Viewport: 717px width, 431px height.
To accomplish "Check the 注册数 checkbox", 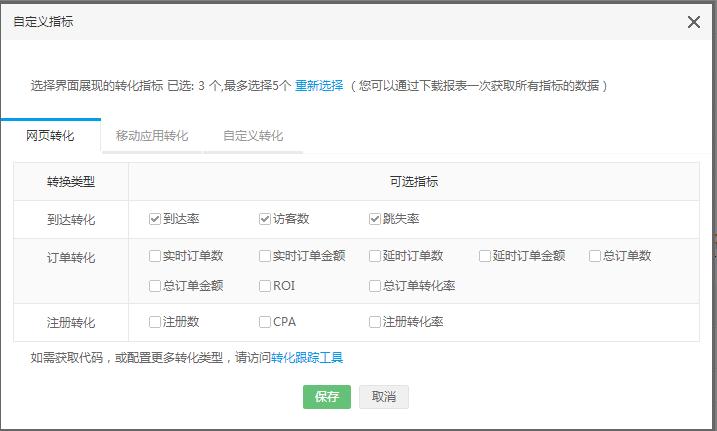I will [x=155, y=323].
